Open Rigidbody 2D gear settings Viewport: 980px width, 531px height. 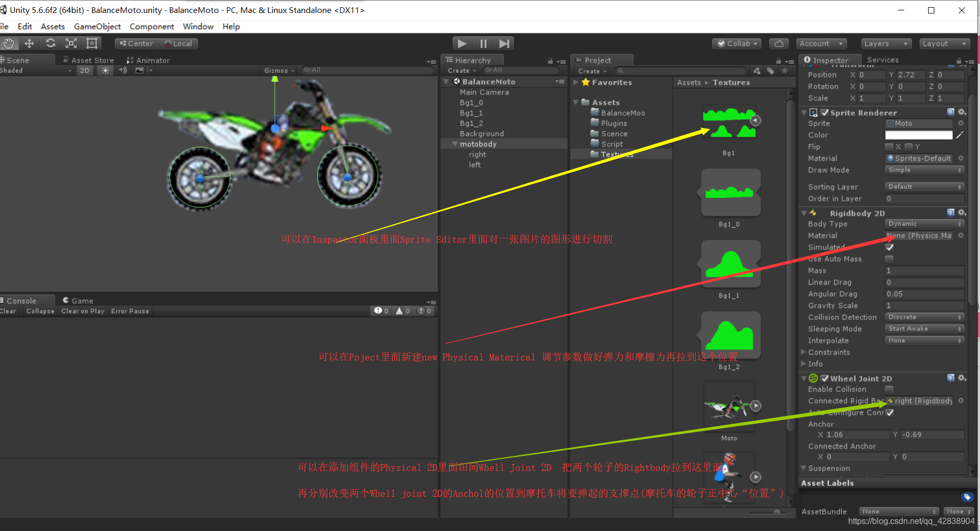pyautogui.click(x=962, y=213)
